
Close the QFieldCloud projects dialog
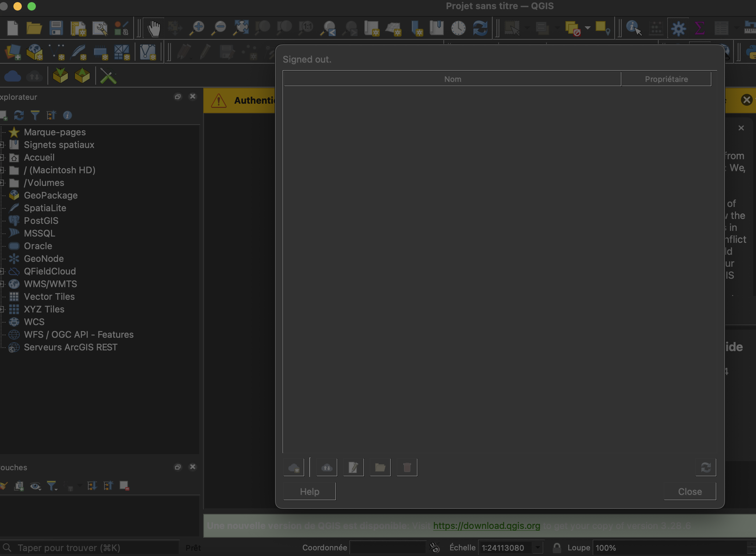[x=689, y=491]
